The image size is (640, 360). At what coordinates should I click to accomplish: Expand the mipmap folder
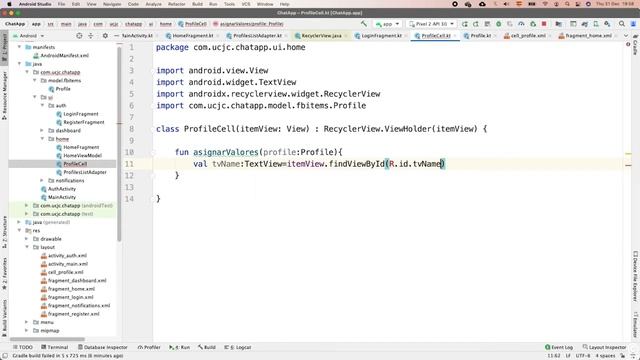tap(27, 330)
